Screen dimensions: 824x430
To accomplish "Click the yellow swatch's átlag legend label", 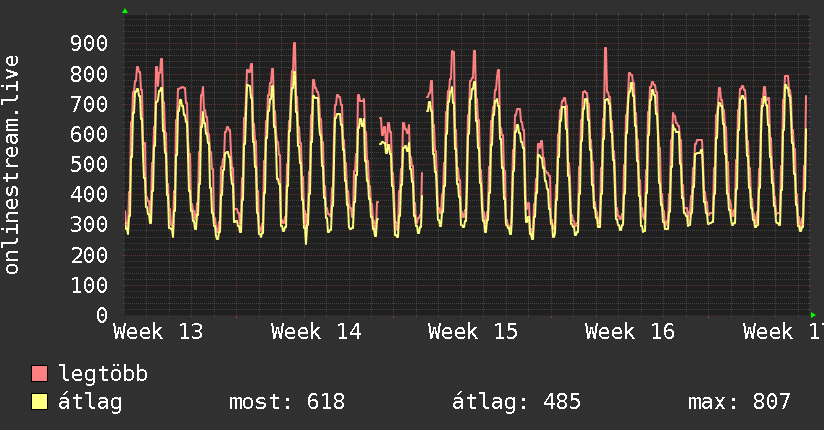I will pos(90,402).
